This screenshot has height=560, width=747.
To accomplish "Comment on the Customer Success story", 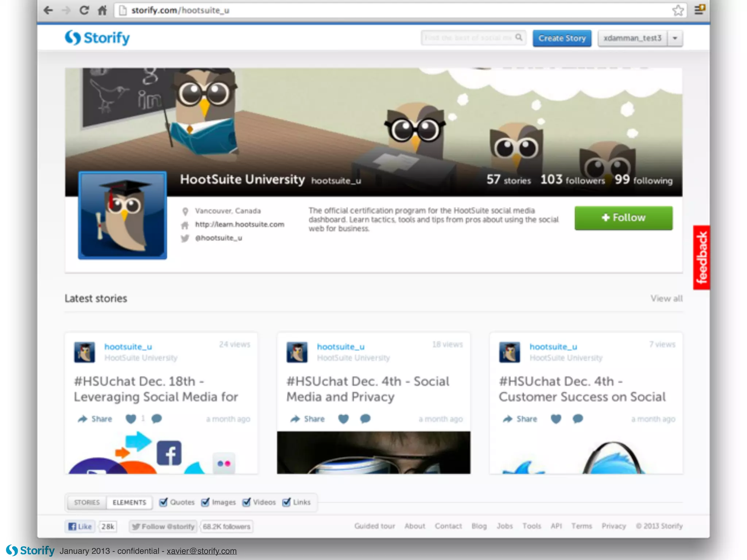I will 578,419.
